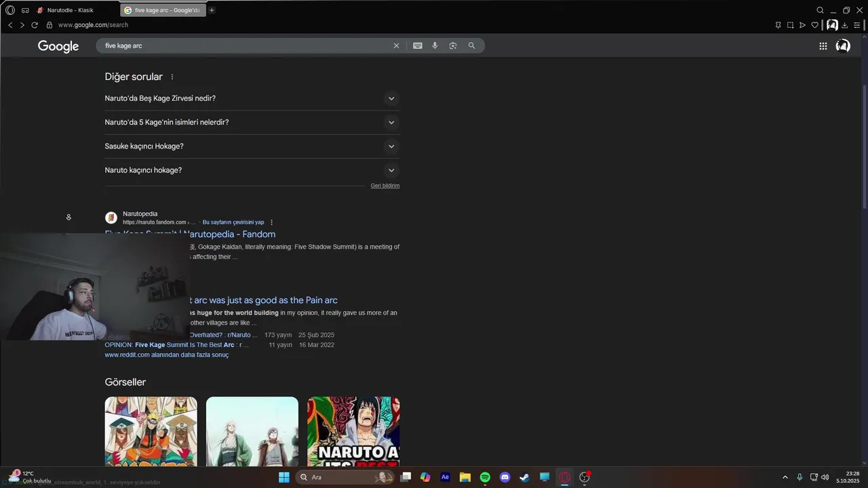Click the www.google.com/search address bar
The image size is (868, 488).
pyautogui.click(x=93, y=25)
